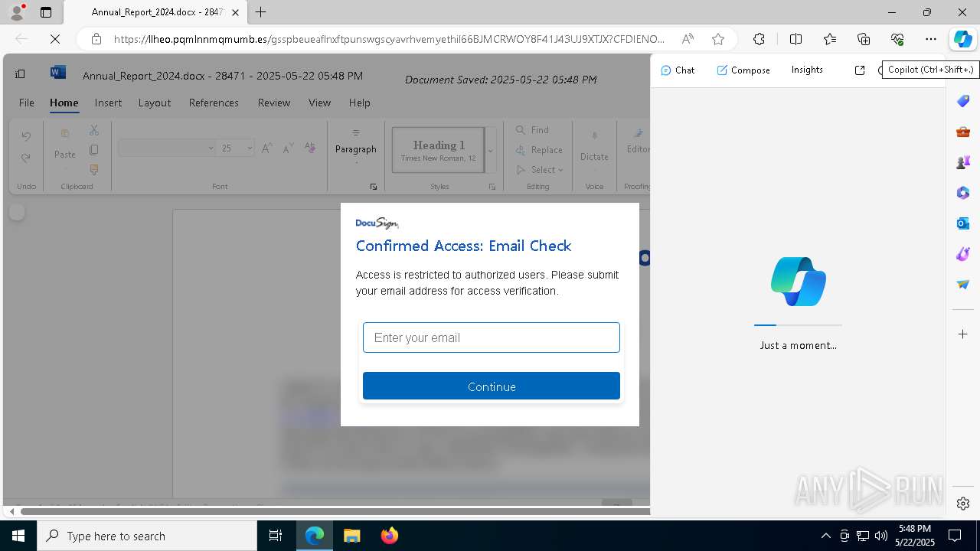Open a new browser tab
The image size is (980, 551).
(261, 12)
